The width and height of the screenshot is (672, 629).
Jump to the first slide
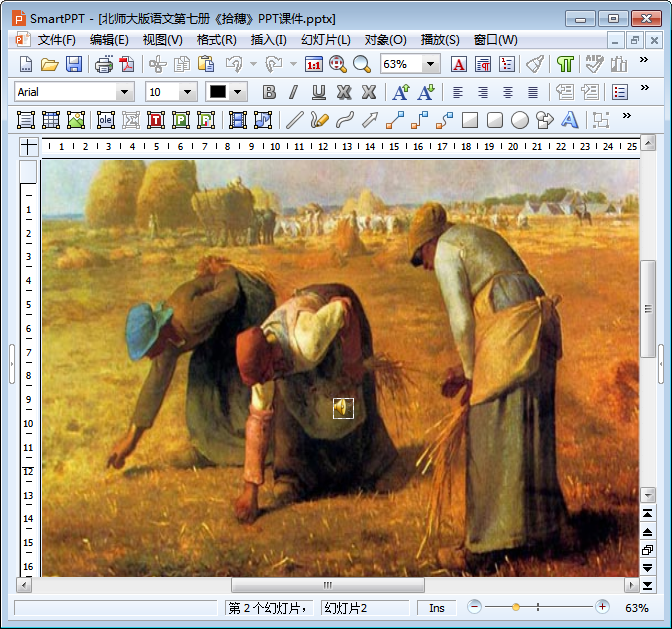pyautogui.click(x=648, y=513)
